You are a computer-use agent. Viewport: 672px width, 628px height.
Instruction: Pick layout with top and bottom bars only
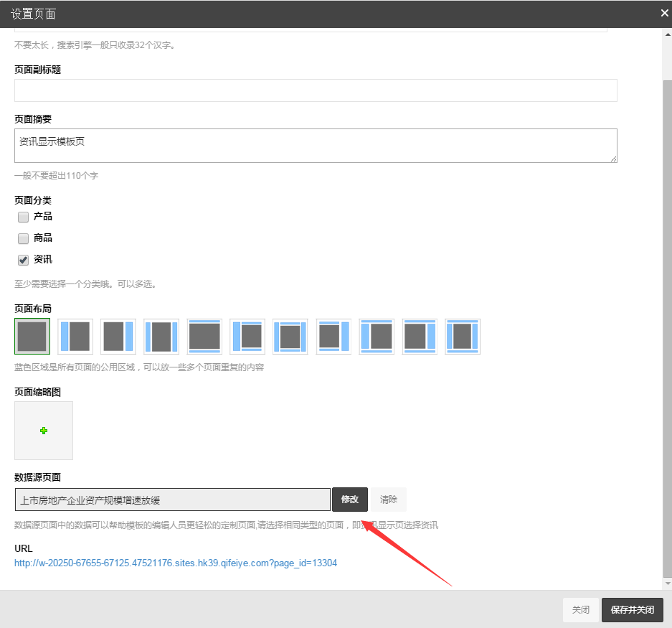[x=204, y=337]
